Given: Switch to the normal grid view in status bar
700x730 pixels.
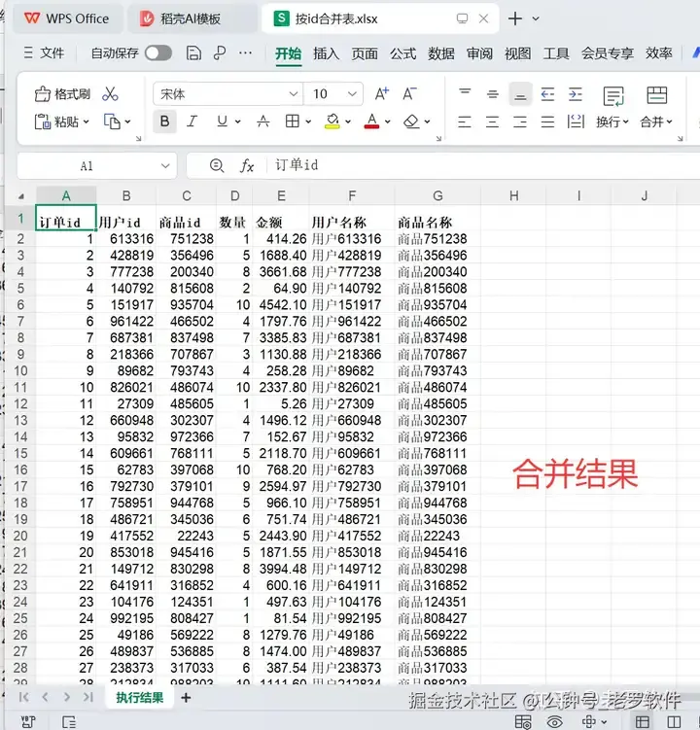Looking at the screenshot, I should pyautogui.click(x=643, y=722).
